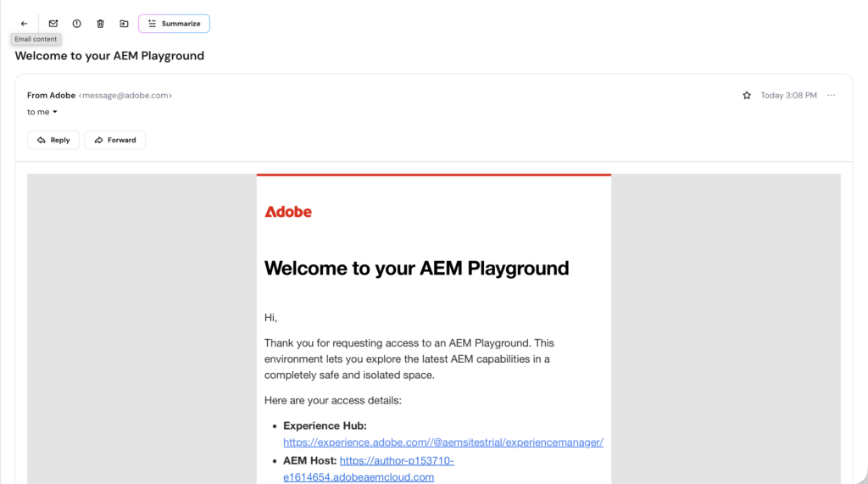Open the three-dot more options menu
868x484 pixels.
832,96
